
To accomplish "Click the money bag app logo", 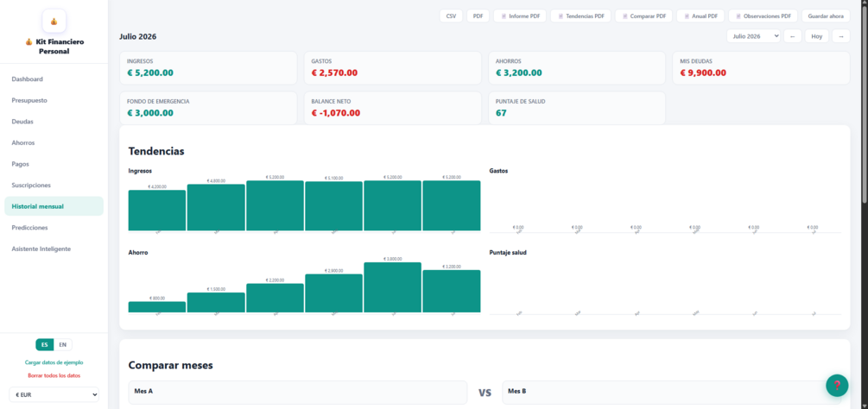I will pyautogui.click(x=54, y=21).
